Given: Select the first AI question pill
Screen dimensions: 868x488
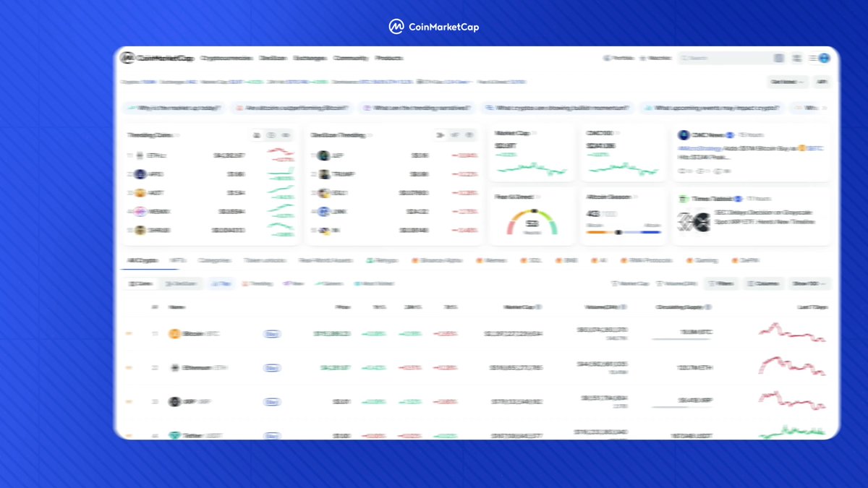Looking at the screenshot, I should click(x=174, y=108).
